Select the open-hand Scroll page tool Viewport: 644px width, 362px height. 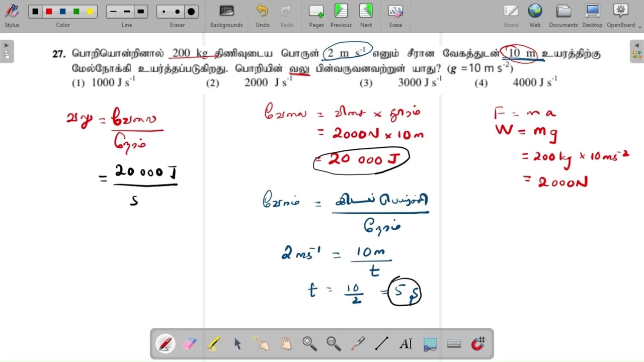[x=285, y=344]
